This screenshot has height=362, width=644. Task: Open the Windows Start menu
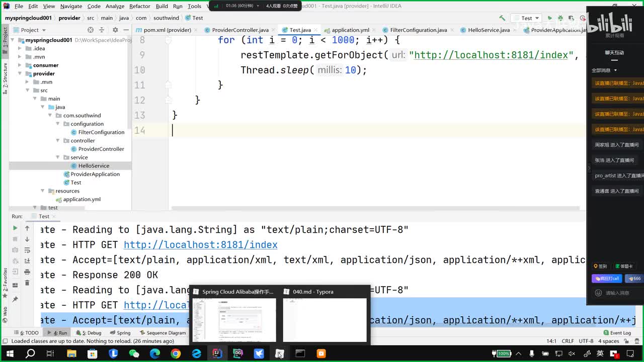click(10, 353)
